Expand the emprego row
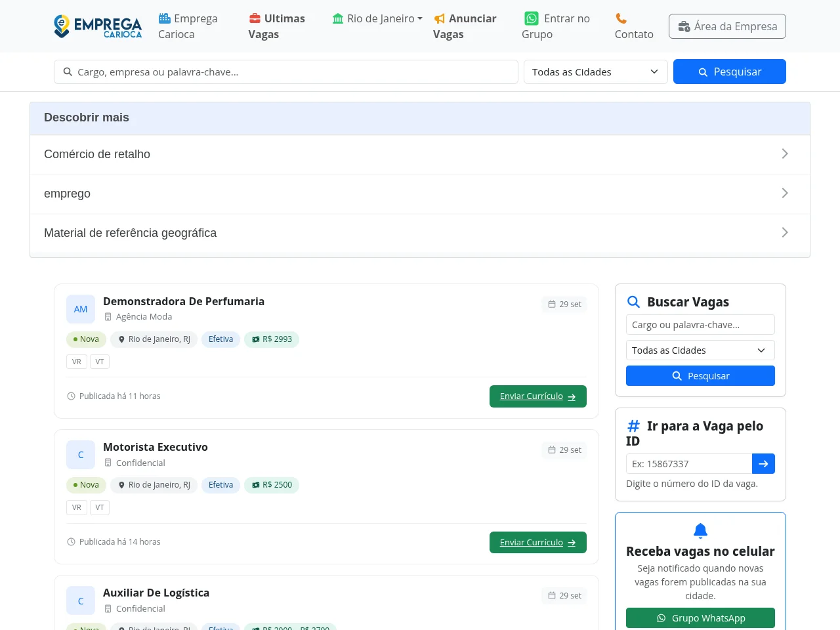The height and width of the screenshot is (630, 840). tap(420, 194)
